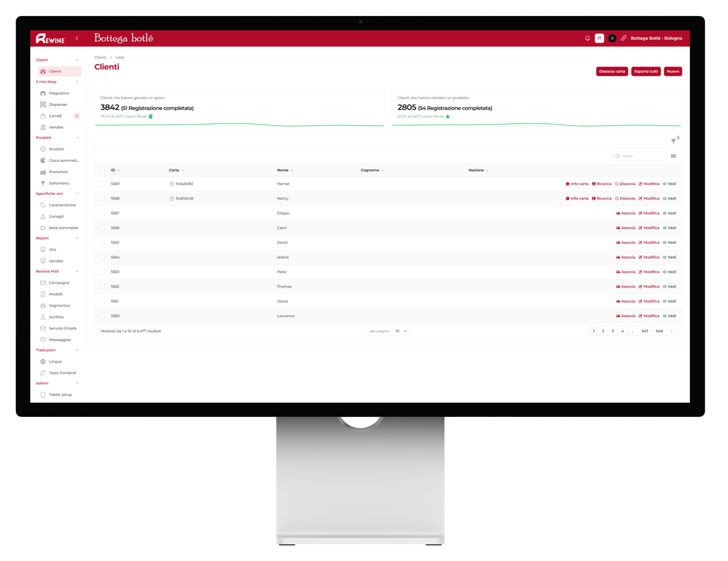The image size is (728, 561).
Task: Go to page 2
Action: pyautogui.click(x=603, y=331)
